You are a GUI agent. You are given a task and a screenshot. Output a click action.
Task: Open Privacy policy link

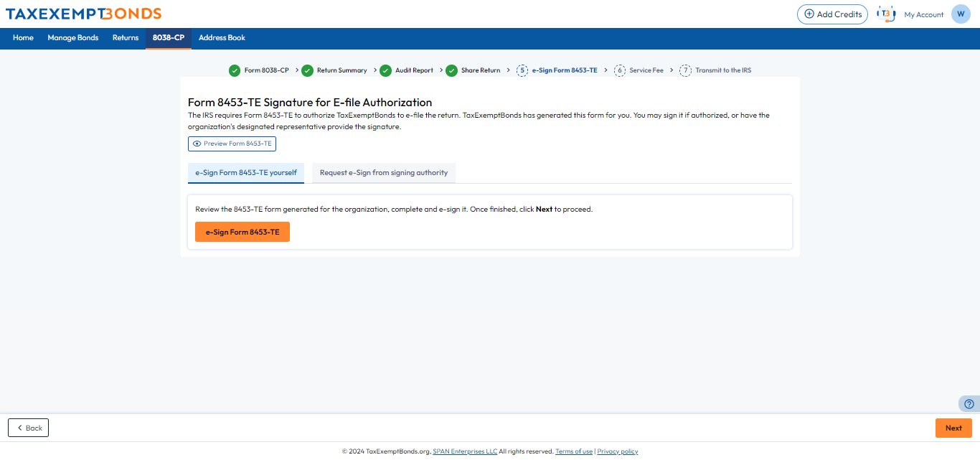click(x=618, y=451)
